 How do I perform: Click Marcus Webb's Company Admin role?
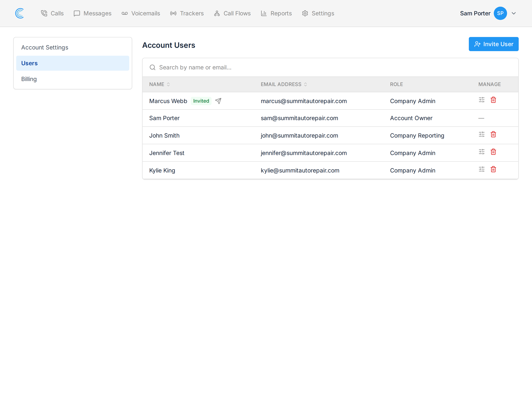413,101
